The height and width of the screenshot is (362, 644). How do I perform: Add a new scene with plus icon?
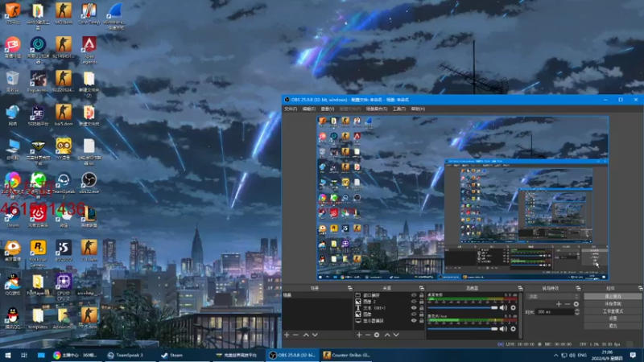287,335
